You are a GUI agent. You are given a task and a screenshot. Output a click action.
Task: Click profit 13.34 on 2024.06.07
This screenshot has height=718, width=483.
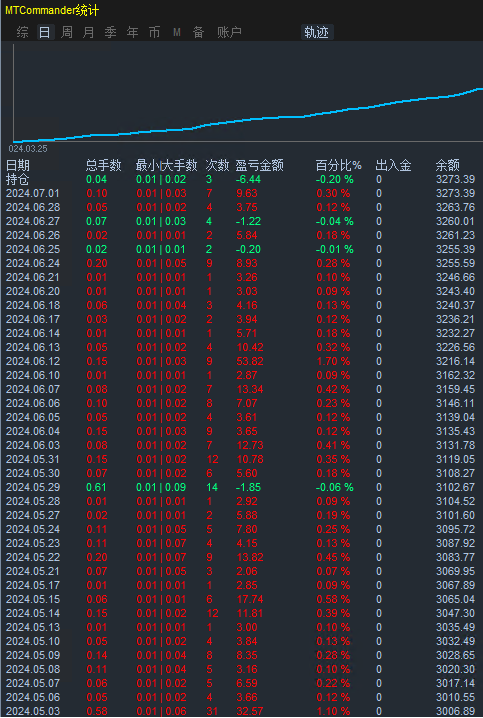pyautogui.click(x=250, y=389)
